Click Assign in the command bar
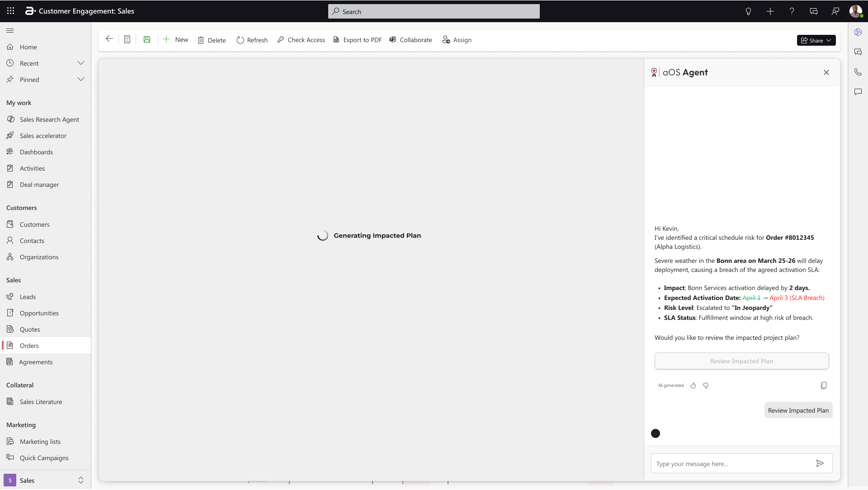The image size is (868, 490). [457, 40]
